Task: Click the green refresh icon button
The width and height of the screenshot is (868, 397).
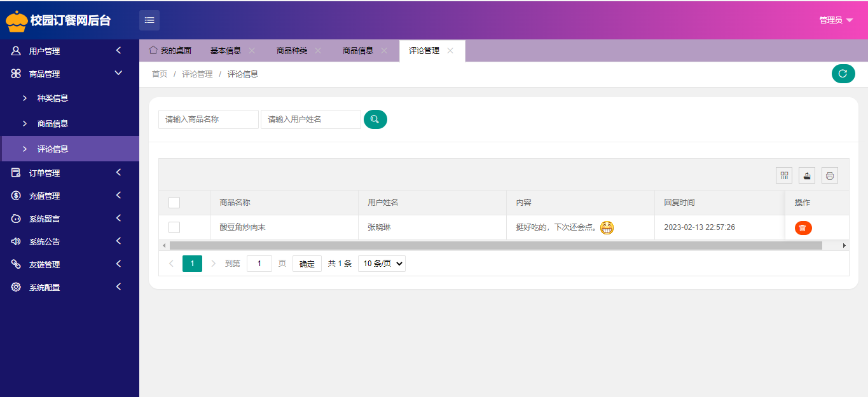Action: pos(843,74)
